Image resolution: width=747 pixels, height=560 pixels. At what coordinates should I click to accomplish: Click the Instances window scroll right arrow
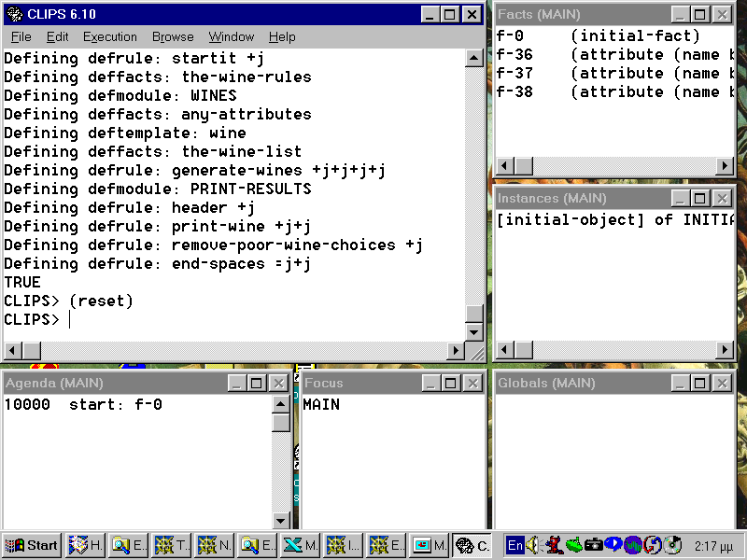[x=725, y=350]
